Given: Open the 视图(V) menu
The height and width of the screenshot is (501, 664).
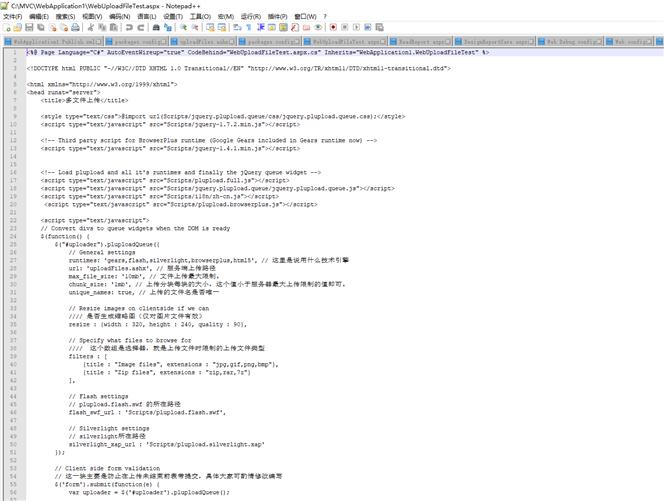Looking at the screenshot, I should coord(92,17).
